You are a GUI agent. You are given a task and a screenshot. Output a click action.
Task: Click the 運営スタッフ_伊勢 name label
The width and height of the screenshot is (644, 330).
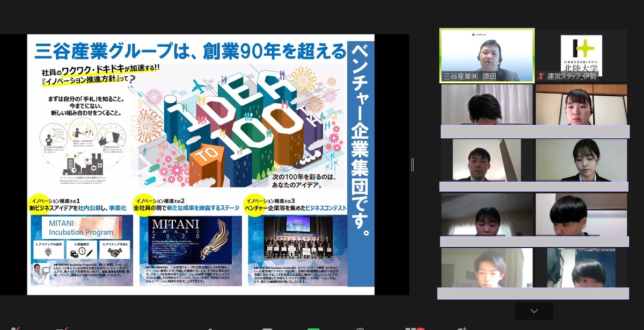(571, 76)
